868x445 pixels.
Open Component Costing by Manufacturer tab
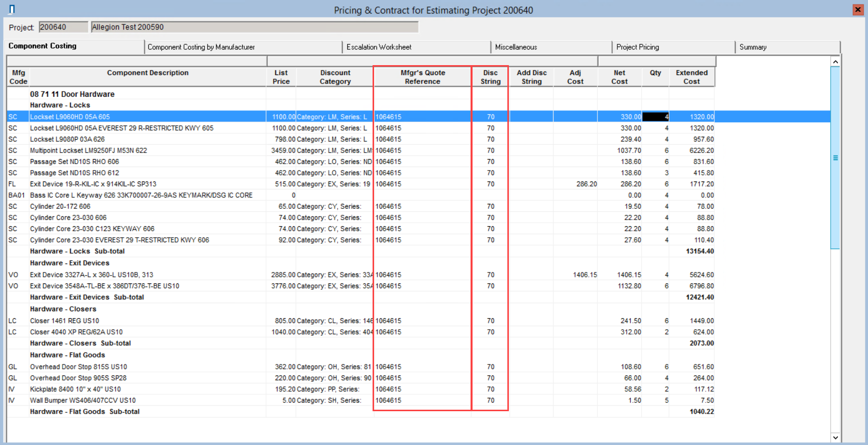(243, 47)
